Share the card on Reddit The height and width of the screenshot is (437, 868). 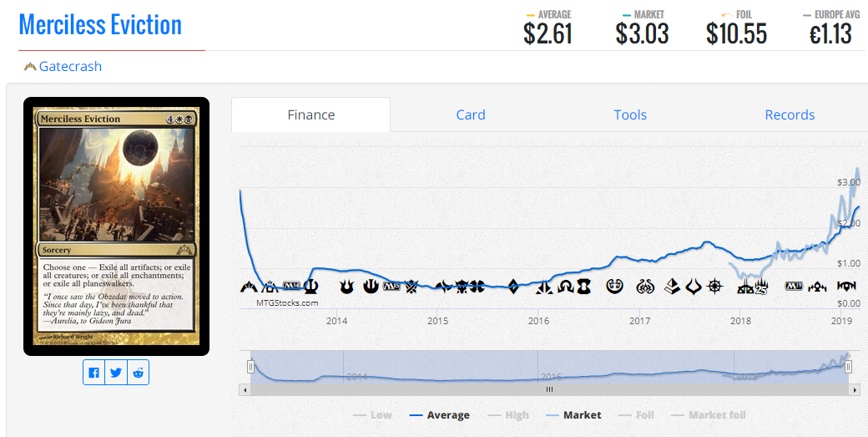[138, 372]
